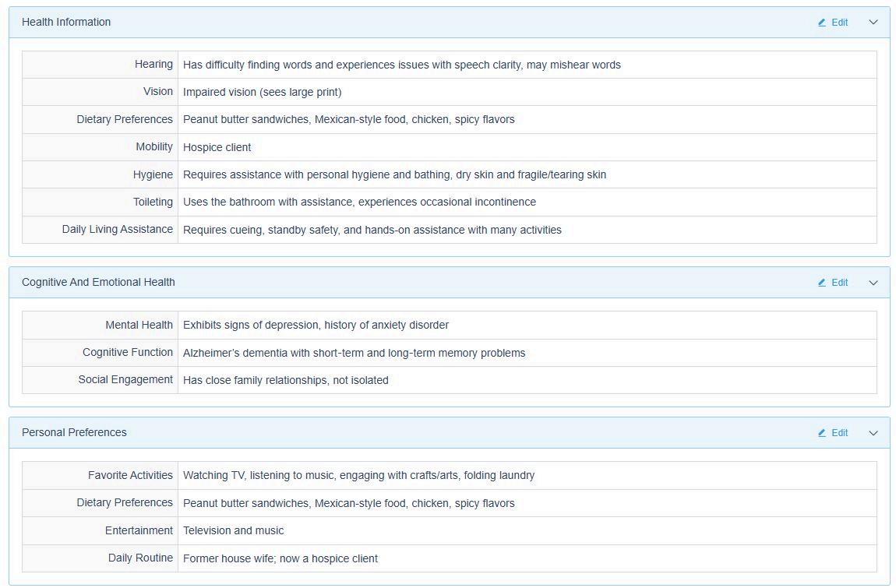Open the Edit link for Personal Preferences
Viewport: 896px width, 588px height.
839,433
